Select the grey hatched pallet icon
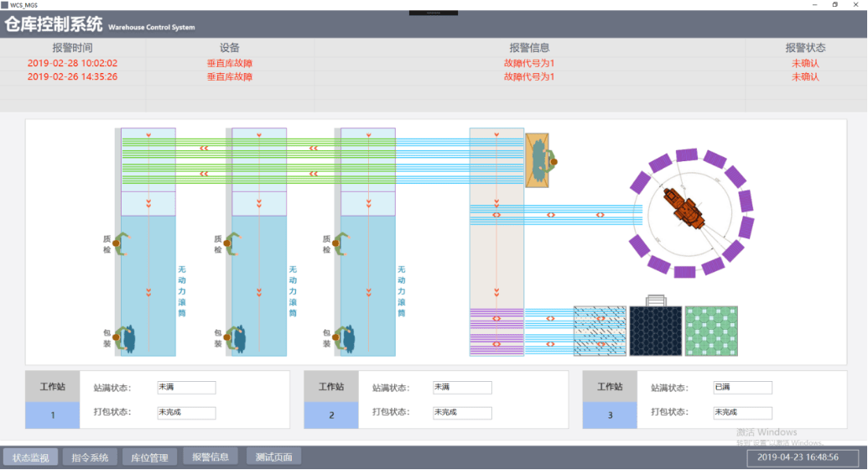 600,332
